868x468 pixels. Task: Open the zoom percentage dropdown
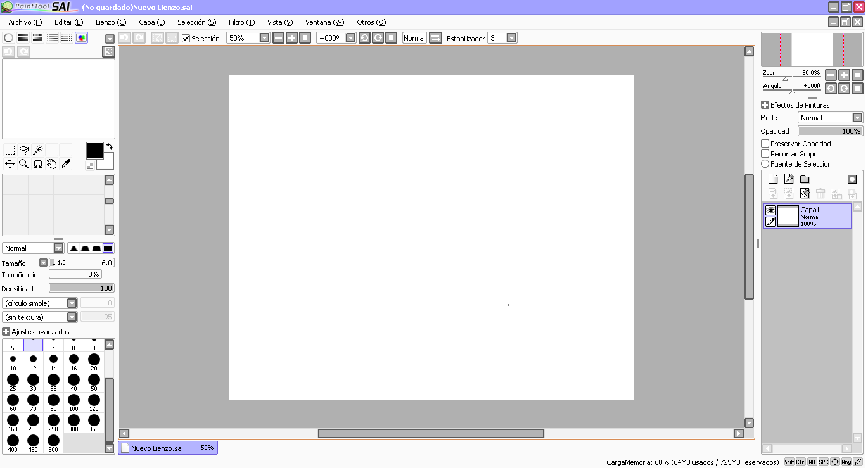point(265,38)
